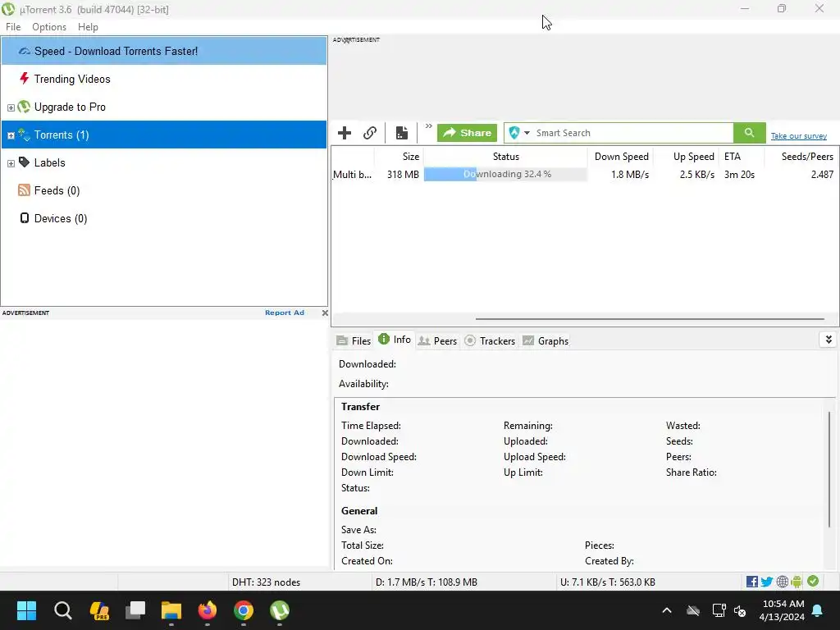
Task: Switch to the Files tab
Action: click(354, 340)
